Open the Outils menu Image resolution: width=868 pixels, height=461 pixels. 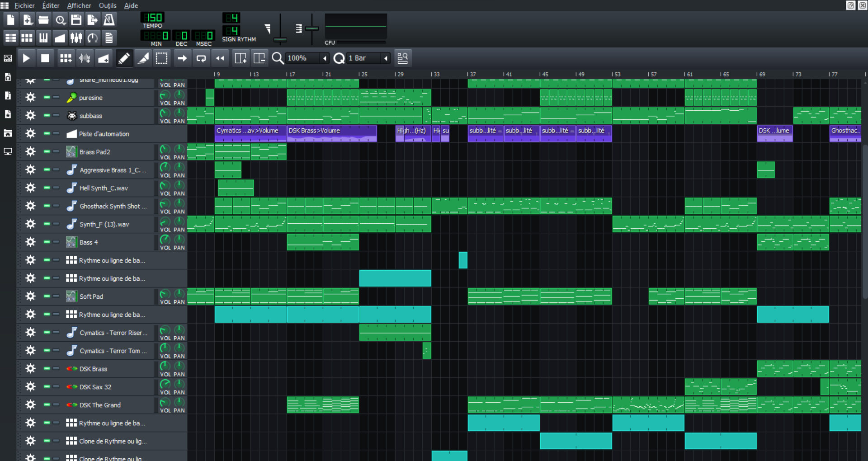coord(108,5)
